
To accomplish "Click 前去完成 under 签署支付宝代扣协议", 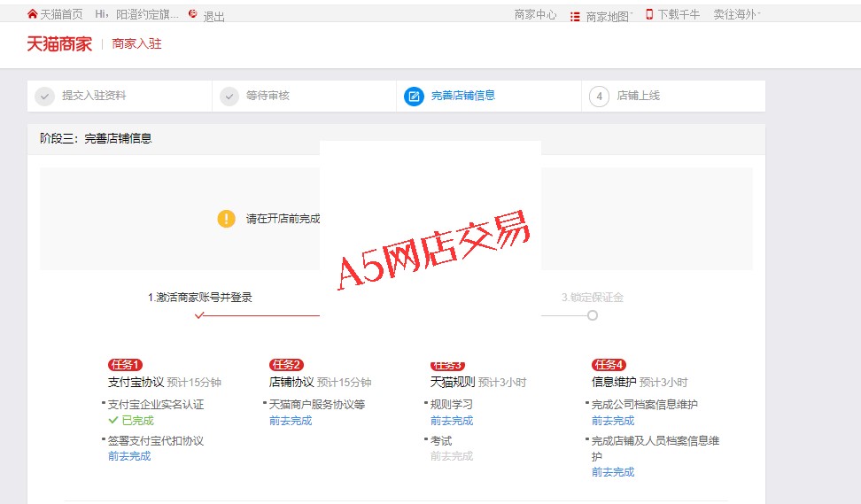I will point(129,456).
